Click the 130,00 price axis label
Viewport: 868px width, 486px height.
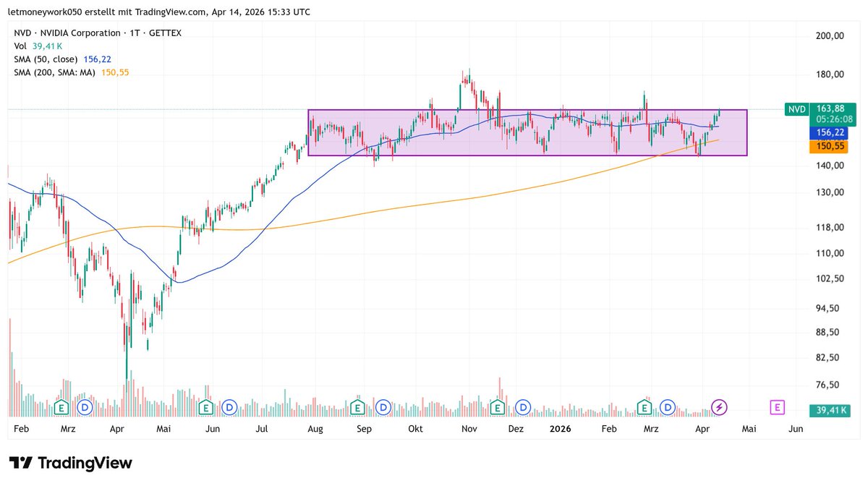(830, 192)
